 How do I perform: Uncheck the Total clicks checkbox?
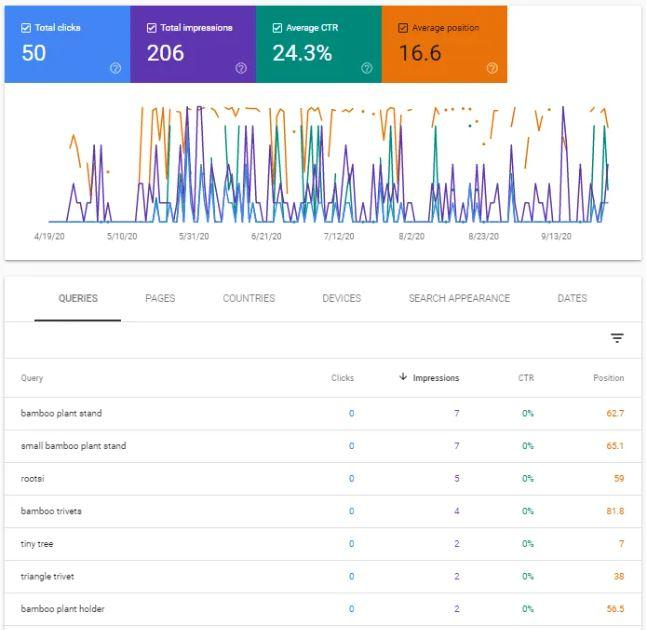(x=26, y=28)
